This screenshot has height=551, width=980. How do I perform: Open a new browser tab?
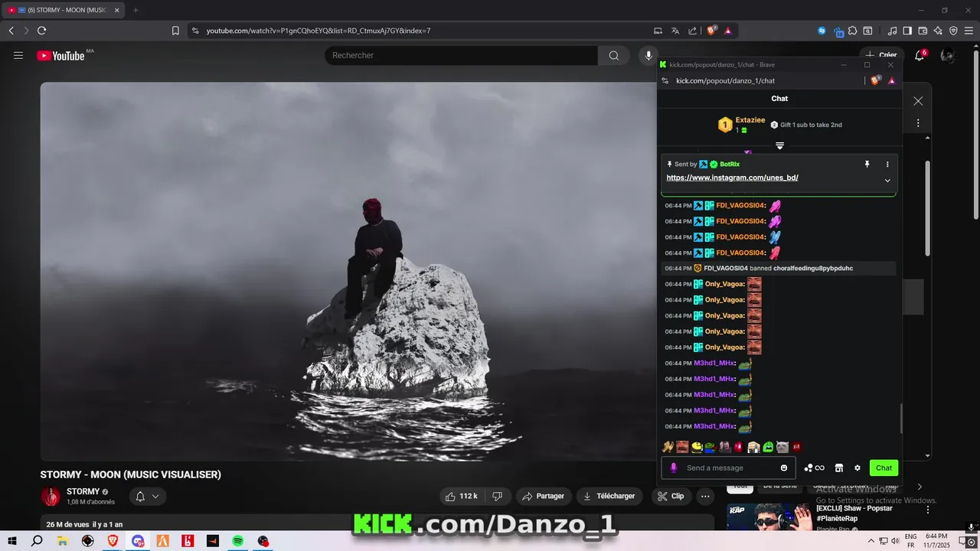point(136,10)
